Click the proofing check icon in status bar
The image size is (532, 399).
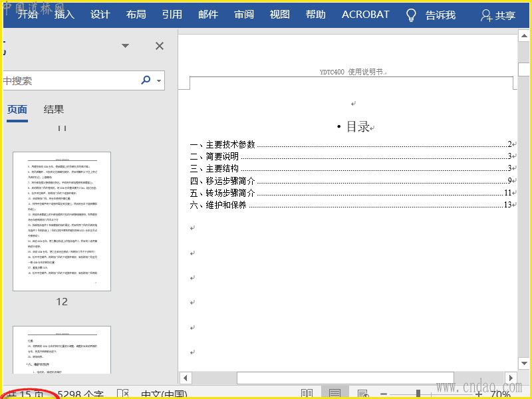123,394
